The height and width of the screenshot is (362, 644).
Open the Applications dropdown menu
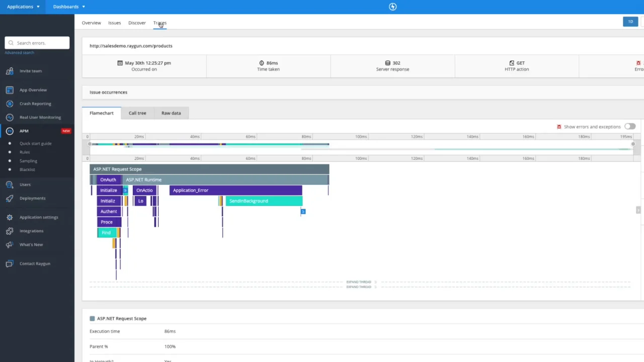[x=23, y=7]
